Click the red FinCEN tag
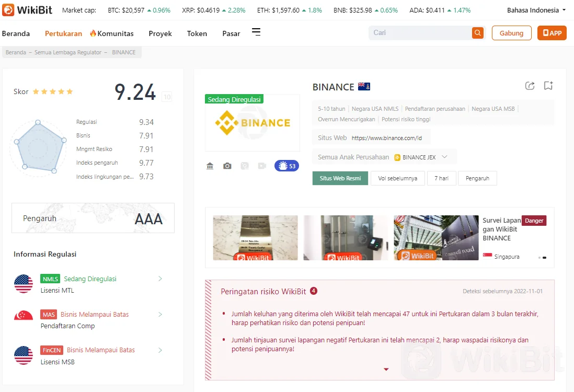 coord(52,350)
